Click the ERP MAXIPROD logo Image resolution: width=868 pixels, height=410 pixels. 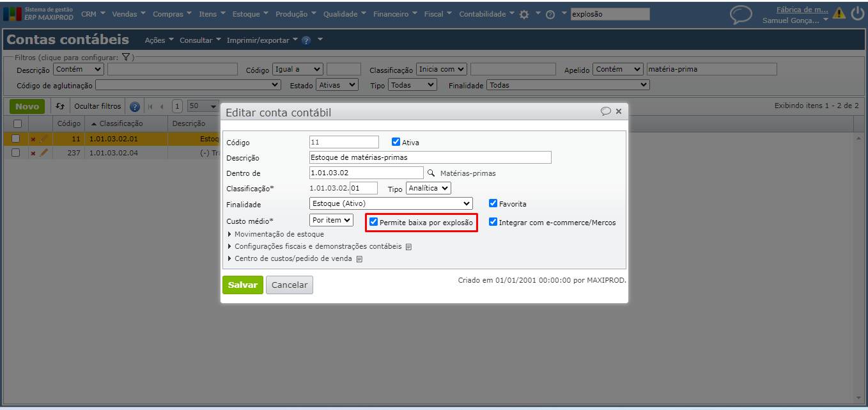39,14
